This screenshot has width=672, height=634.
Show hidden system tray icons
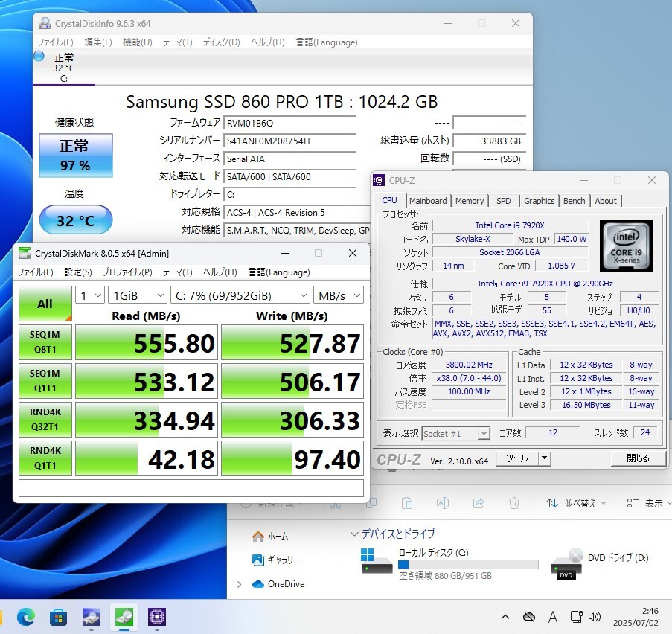[505, 618]
